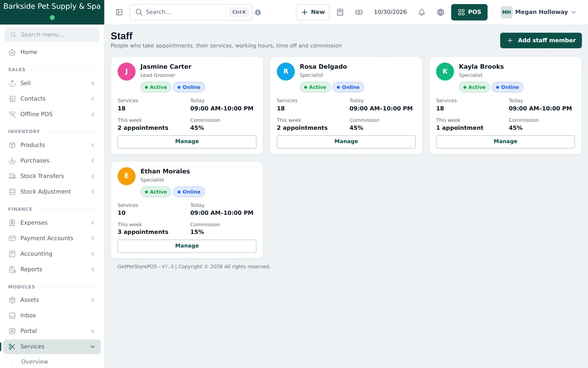
Task: Manage Ethan Morales staff card
Action: (x=187, y=246)
